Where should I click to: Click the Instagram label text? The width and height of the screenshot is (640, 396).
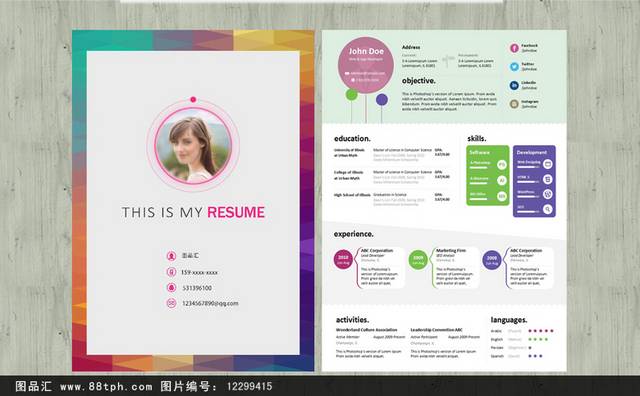click(x=530, y=101)
